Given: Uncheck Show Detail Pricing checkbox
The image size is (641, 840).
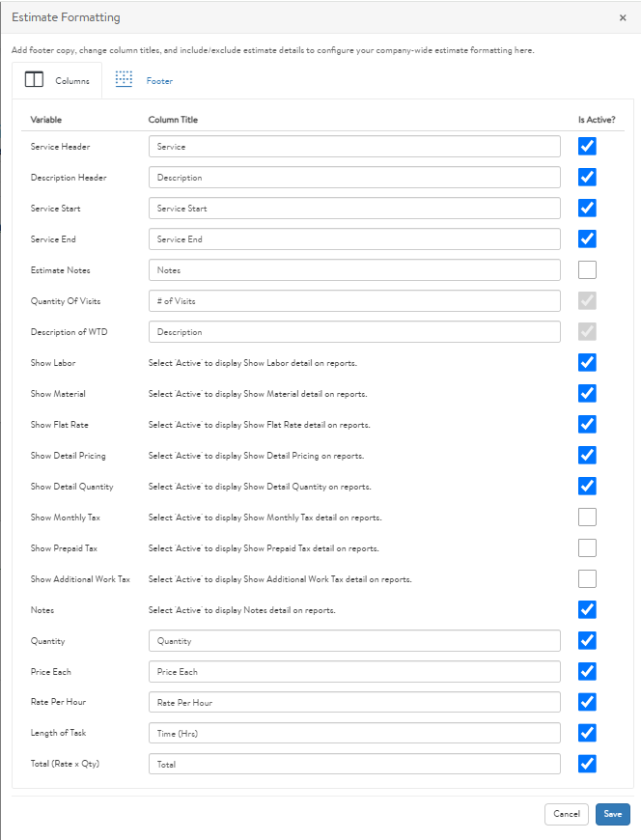Looking at the screenshot, I should pos(587,456).
